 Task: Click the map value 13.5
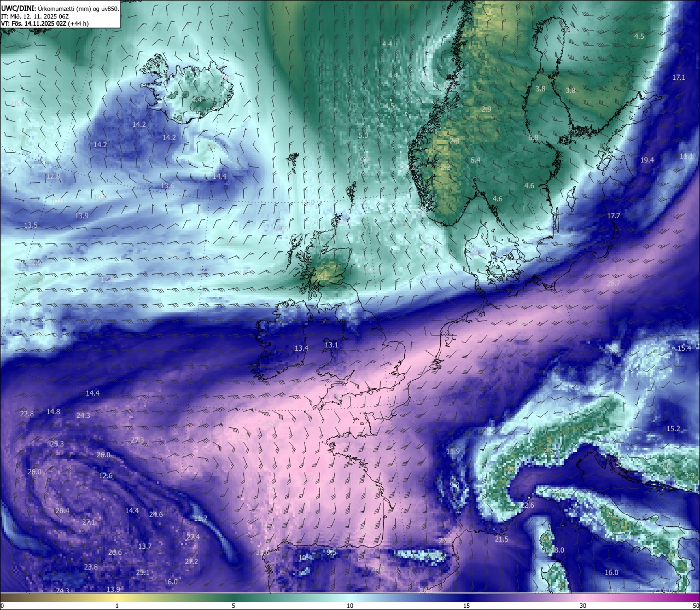31,225
